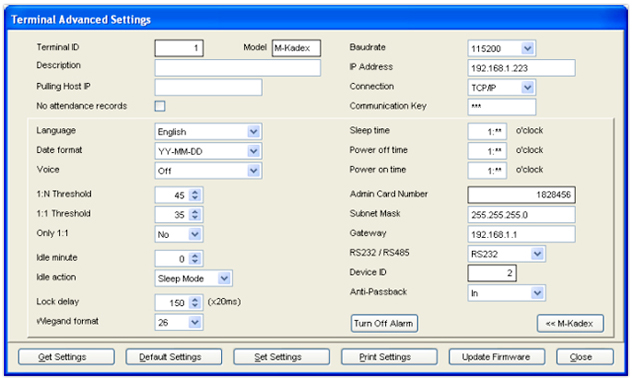This screenshot has width=633, height=380.
Task: Click into the Power on time field
Action: point(487,171)
